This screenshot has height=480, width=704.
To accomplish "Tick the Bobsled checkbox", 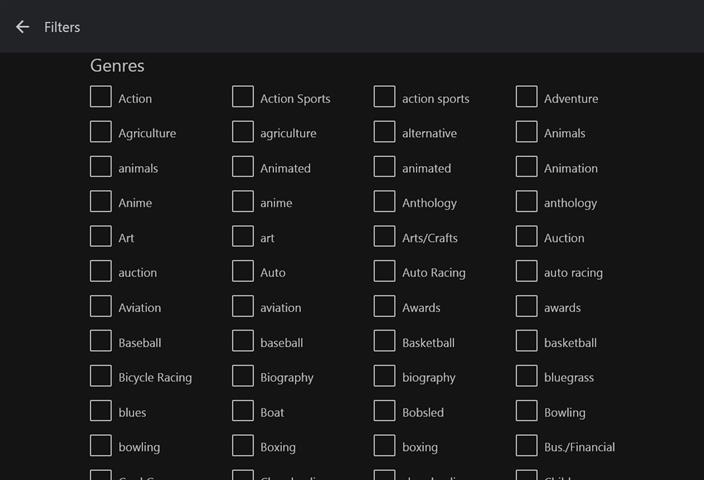I will pyautogui.click(x=385, y=412).
